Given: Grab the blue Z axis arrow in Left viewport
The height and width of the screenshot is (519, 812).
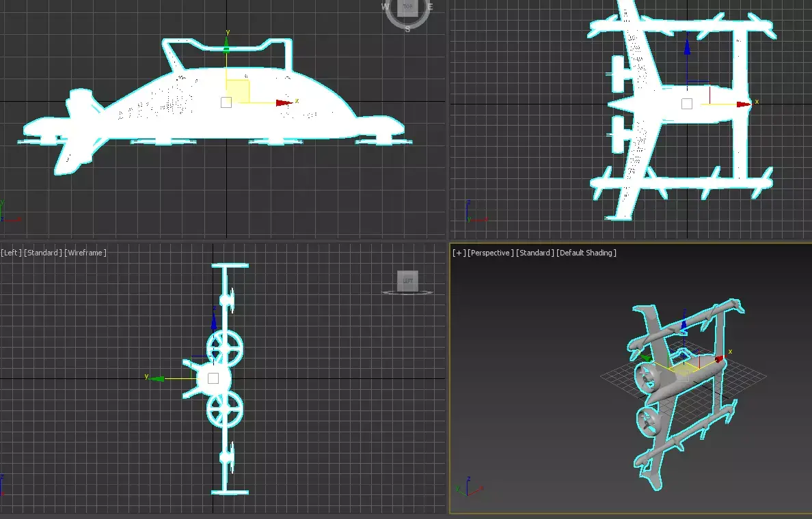Looking at the screenshot, I should 213,322.
